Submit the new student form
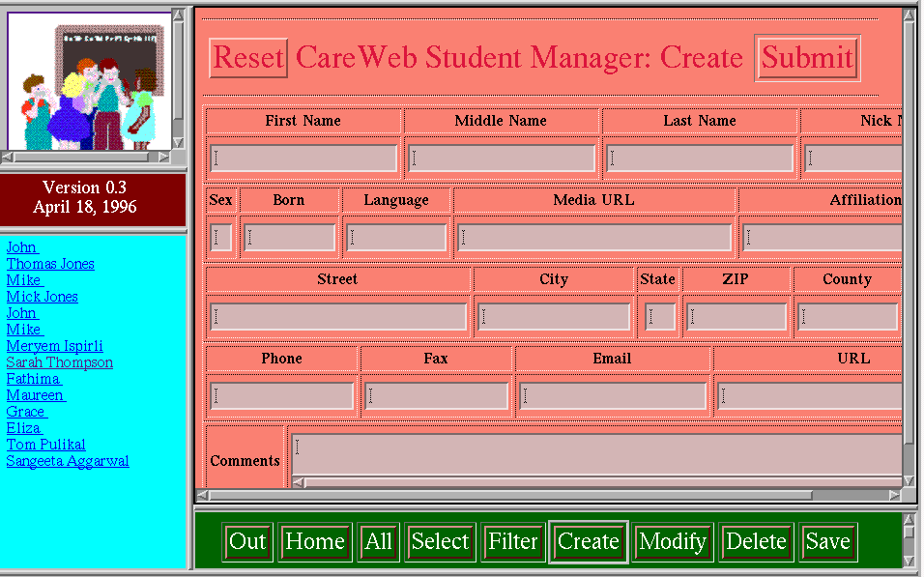This screenshot has height=577, width=924. (x=807, y=58)
